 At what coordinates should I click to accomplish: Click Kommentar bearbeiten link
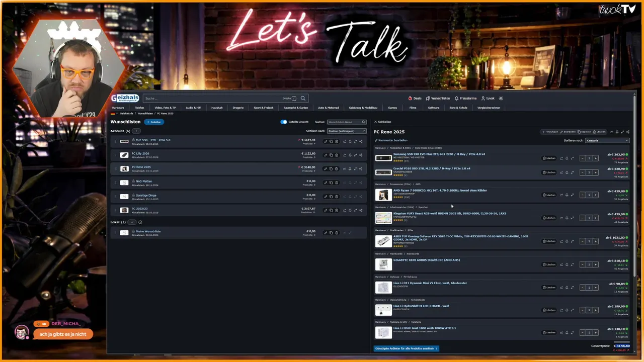click(x=391, y=140)
